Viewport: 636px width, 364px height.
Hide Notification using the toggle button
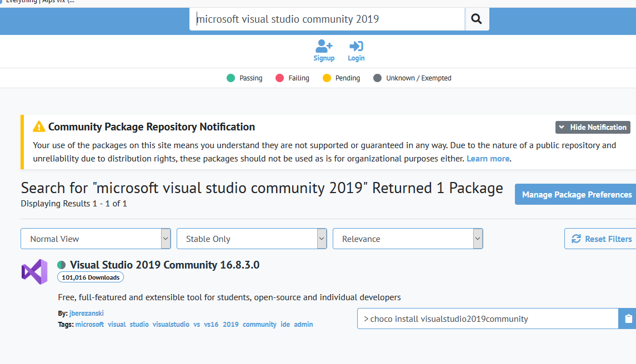click(593, 127)
